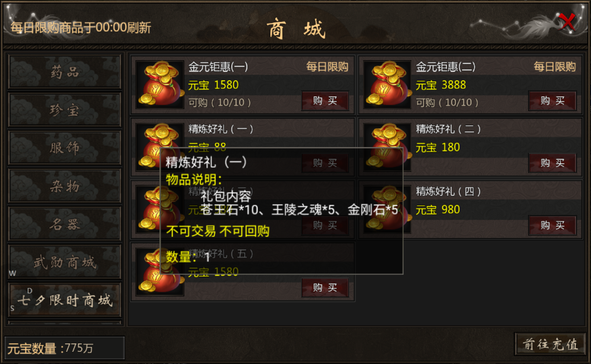
Task: Open the 武勋商城 tab
Action: [x=65, y=262]
